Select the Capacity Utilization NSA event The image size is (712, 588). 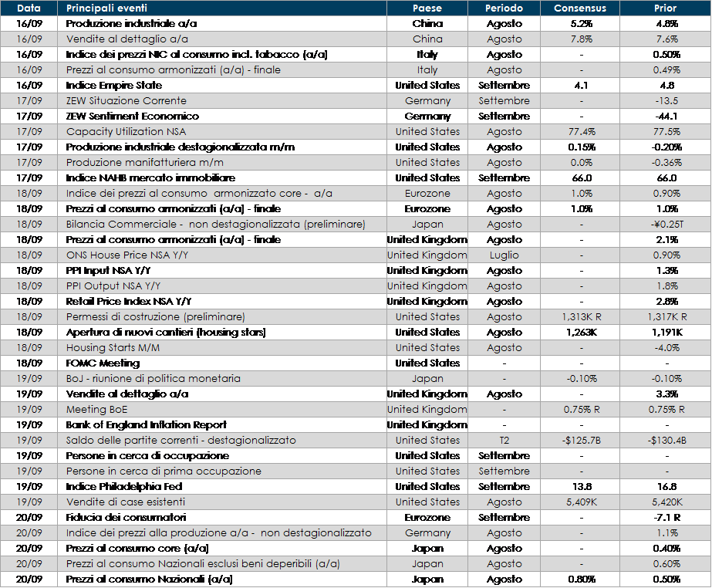click(x=126, y=132)
